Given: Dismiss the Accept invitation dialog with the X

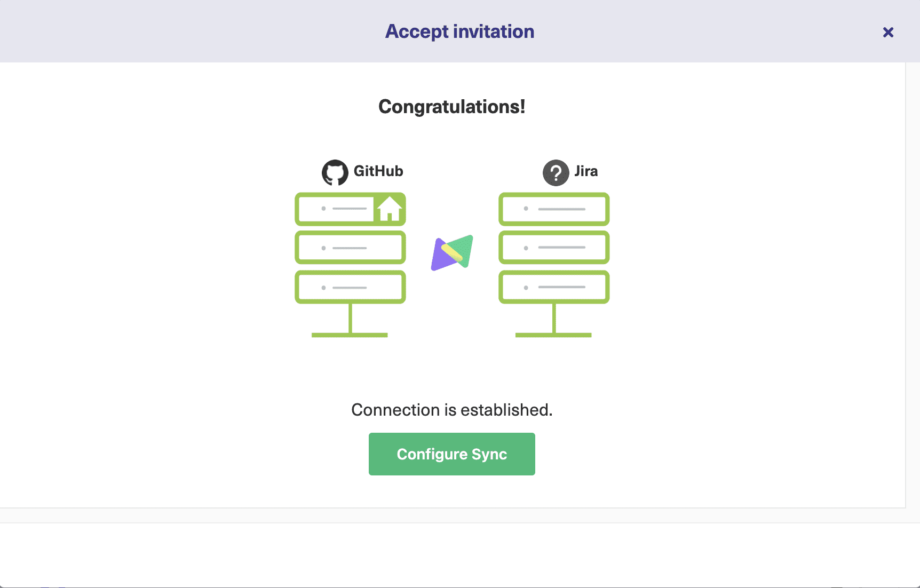Looking at the screenshot, I should 888,32.
